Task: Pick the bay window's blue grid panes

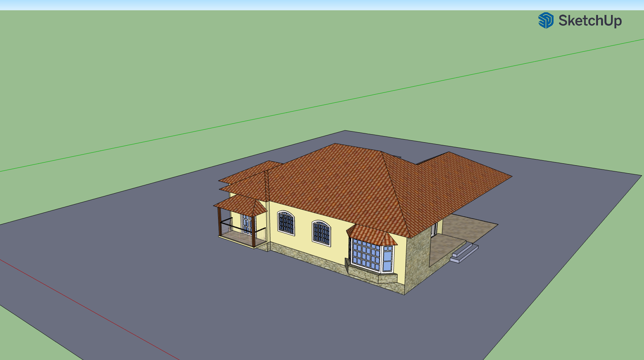Action: (x=365, y=253)
